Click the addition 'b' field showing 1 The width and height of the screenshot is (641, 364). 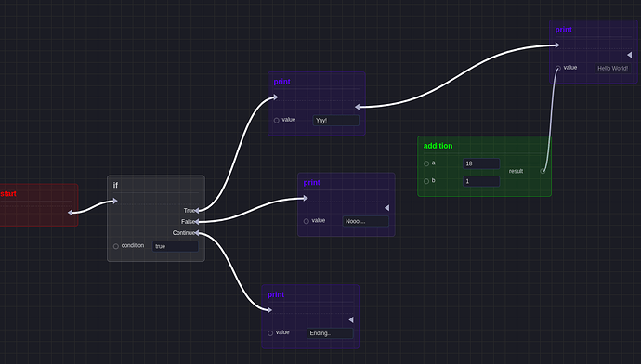pyautogui.click(x=481, y=181)
